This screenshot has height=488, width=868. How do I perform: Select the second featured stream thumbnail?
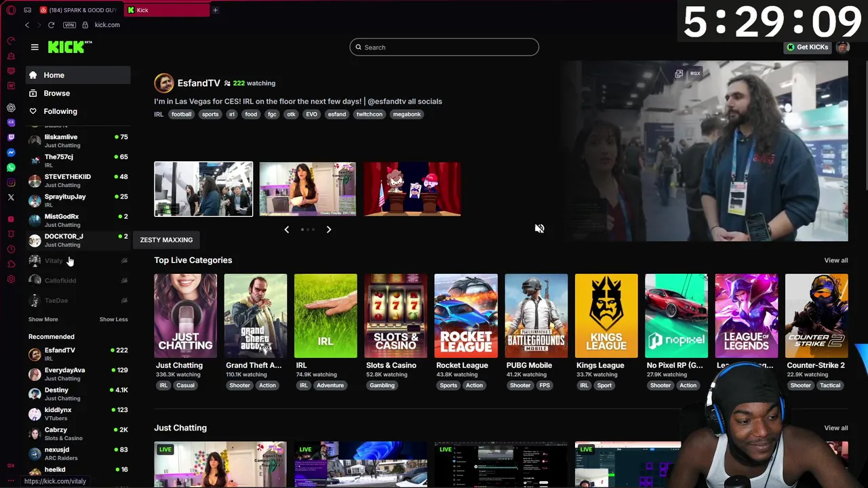[x=307, y=189]
